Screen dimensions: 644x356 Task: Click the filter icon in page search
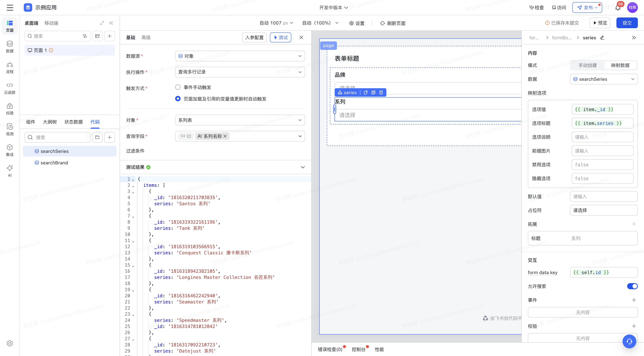[85, 36]
